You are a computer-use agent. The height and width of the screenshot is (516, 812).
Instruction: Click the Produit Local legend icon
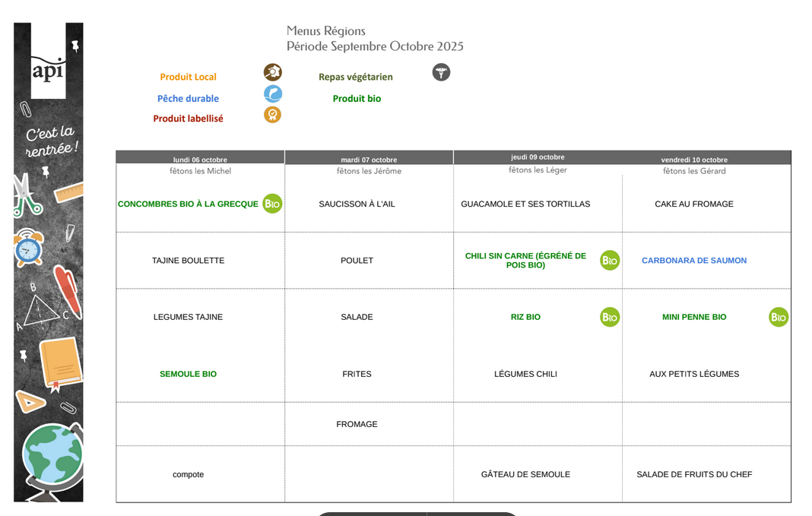click(272, 72)
